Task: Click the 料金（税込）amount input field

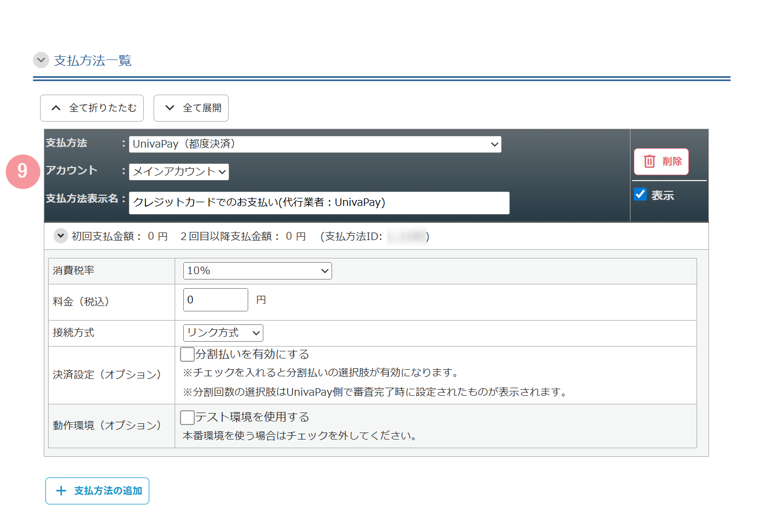Action: [x=215, y=300]
